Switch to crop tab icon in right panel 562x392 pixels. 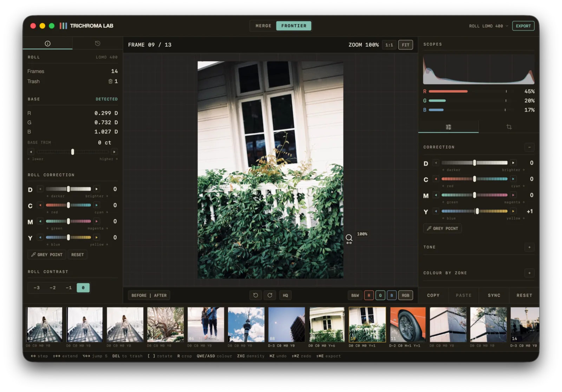coord(509,127)
